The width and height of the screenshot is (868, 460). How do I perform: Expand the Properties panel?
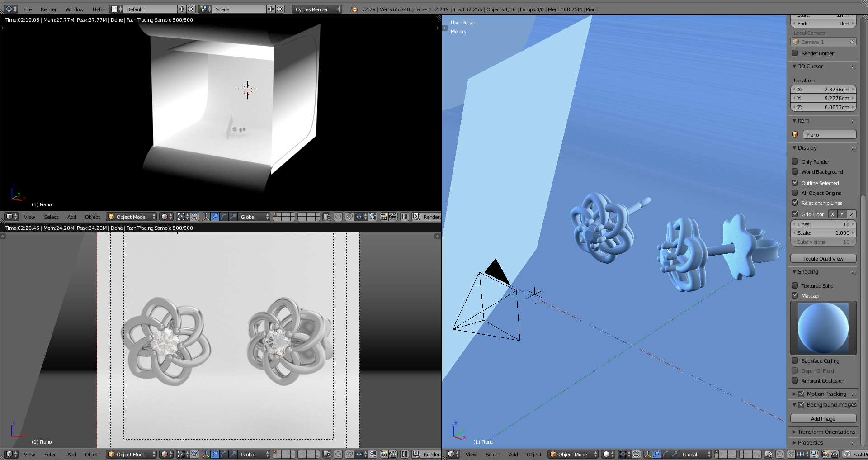(794, 442)
